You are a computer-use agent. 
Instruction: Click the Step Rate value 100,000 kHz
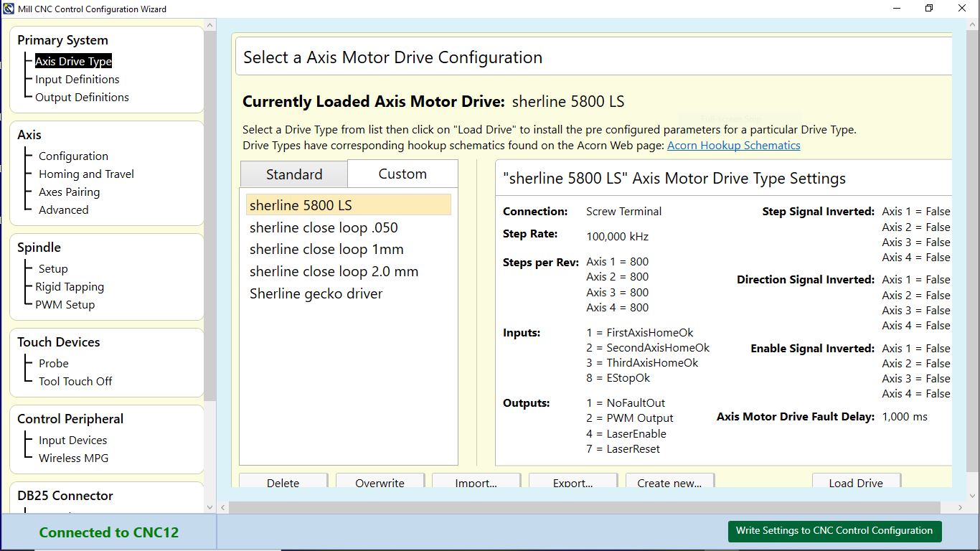[617, 237]
